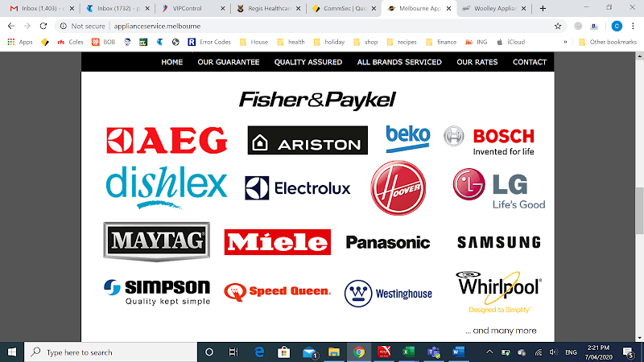Open the iCloud bookmark
Screen dimensions: 644x362
[511, 42]
